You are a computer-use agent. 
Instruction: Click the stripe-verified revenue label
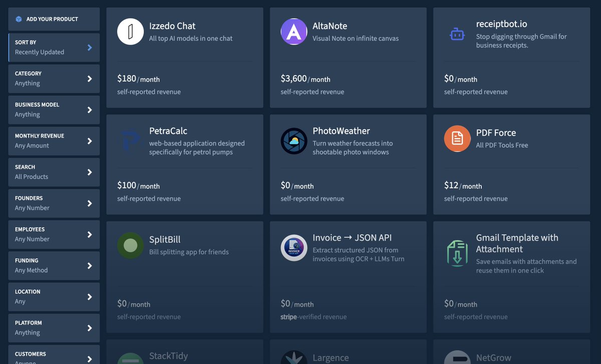(x=314, y=316)
